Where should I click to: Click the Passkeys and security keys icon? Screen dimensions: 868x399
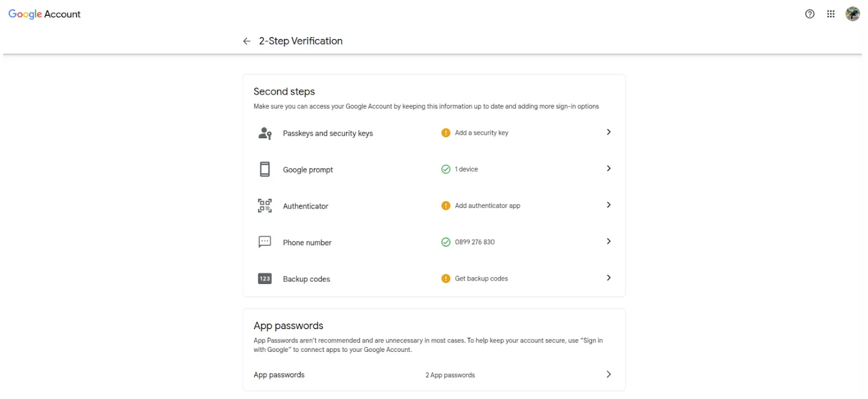click(x=265, y=133)
